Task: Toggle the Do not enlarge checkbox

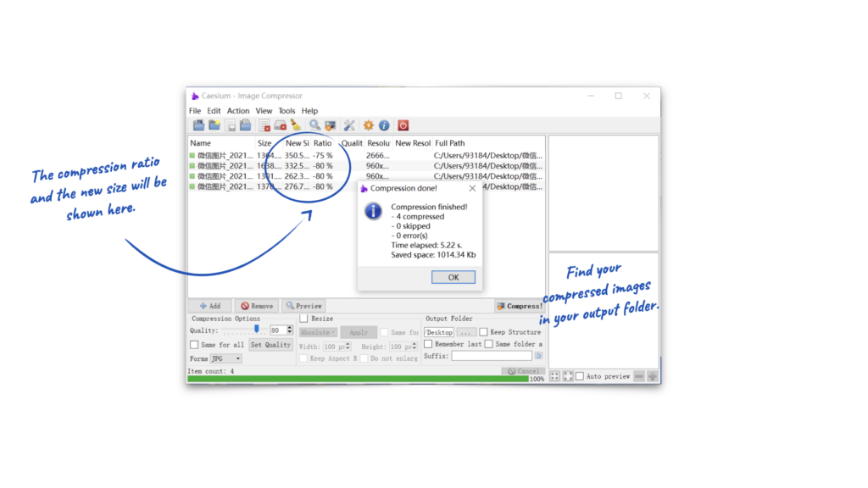Action: click(x=364, y=358)
